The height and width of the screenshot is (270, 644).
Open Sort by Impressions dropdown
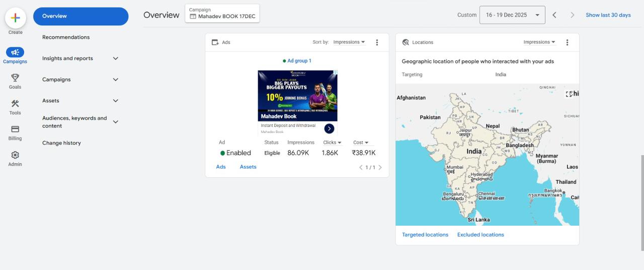click(349, 42)
